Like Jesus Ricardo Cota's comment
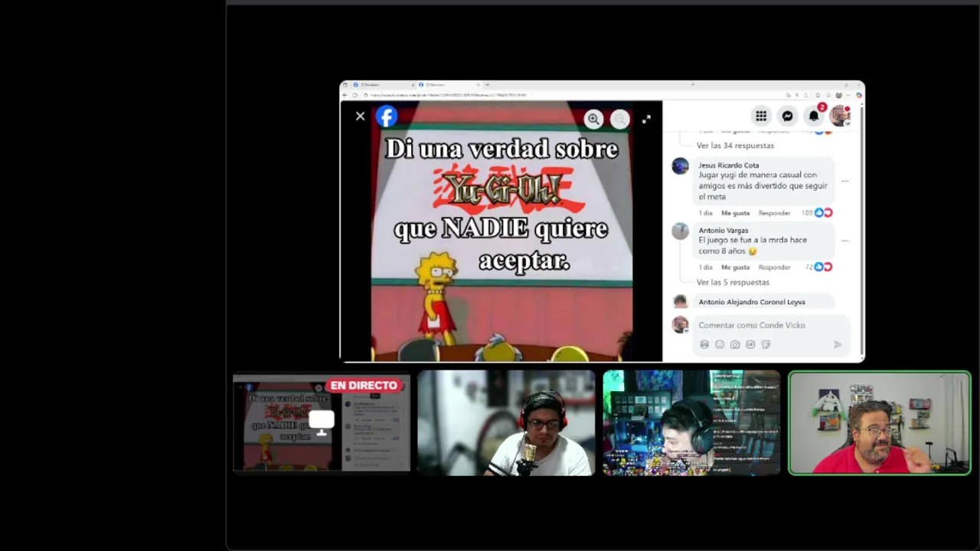 click(x=735, y=213)
